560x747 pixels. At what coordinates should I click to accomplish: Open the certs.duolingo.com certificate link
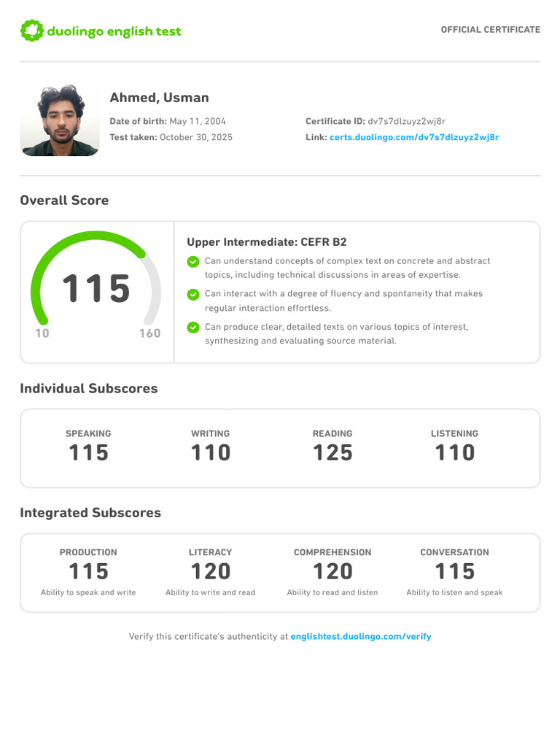414,137
